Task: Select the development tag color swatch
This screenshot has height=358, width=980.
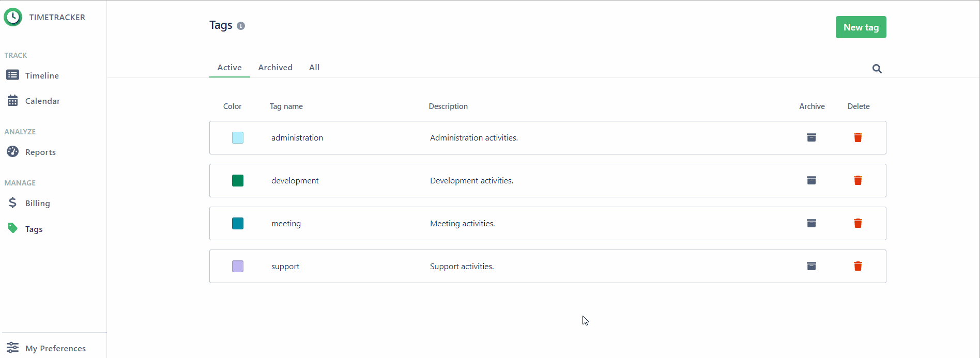Action: [237, 180]
